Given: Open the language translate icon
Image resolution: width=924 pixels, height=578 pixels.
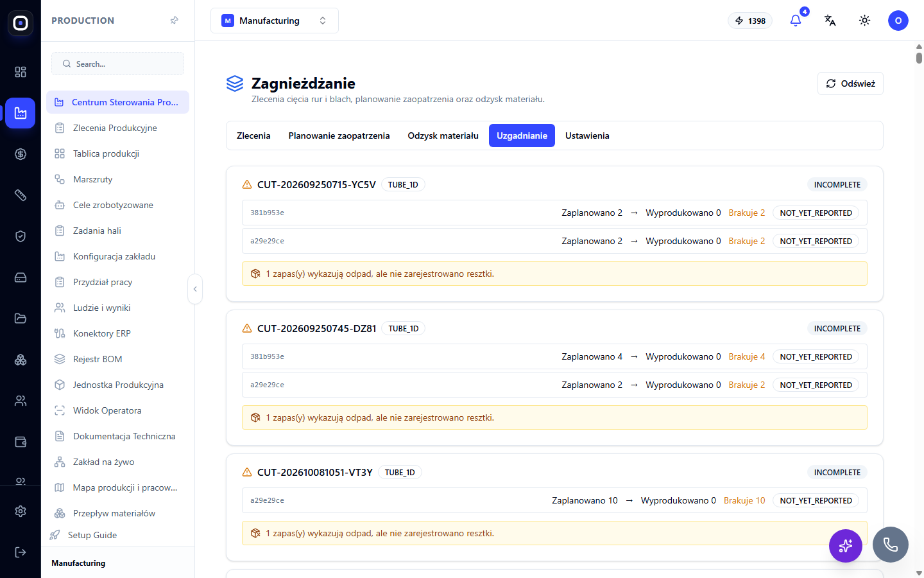Looking at the screenshot, I should pos(830,21).
